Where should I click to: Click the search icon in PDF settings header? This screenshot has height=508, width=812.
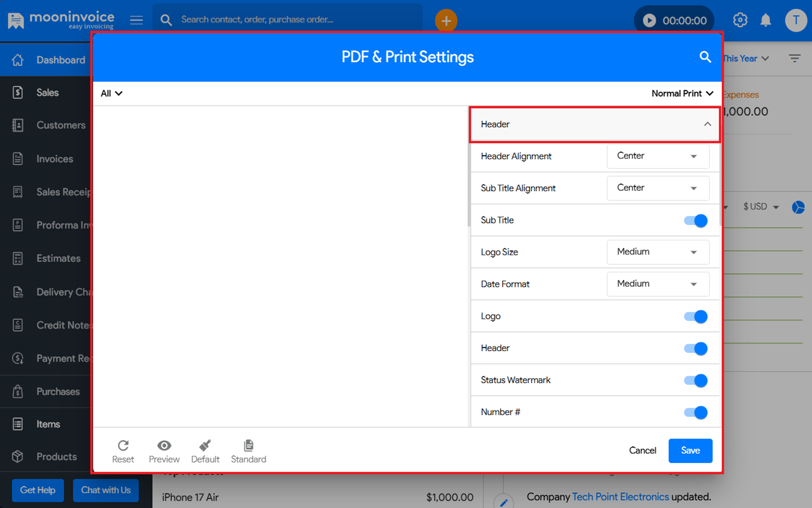705,57
